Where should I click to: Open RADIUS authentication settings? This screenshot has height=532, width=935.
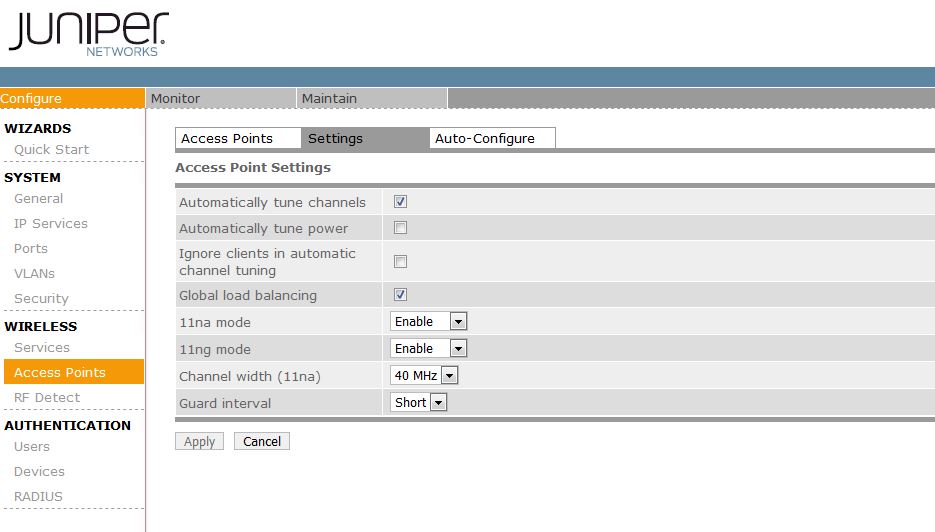38,497
